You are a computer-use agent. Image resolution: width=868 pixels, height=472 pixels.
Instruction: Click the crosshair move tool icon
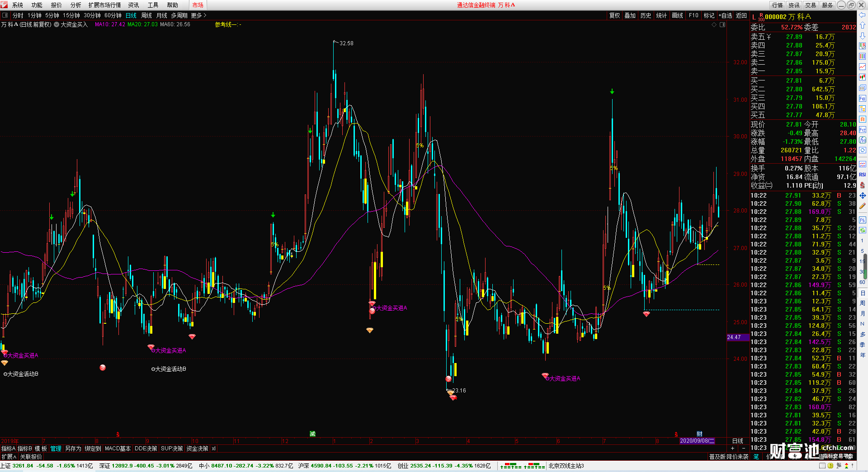click(x=863, y=195)
